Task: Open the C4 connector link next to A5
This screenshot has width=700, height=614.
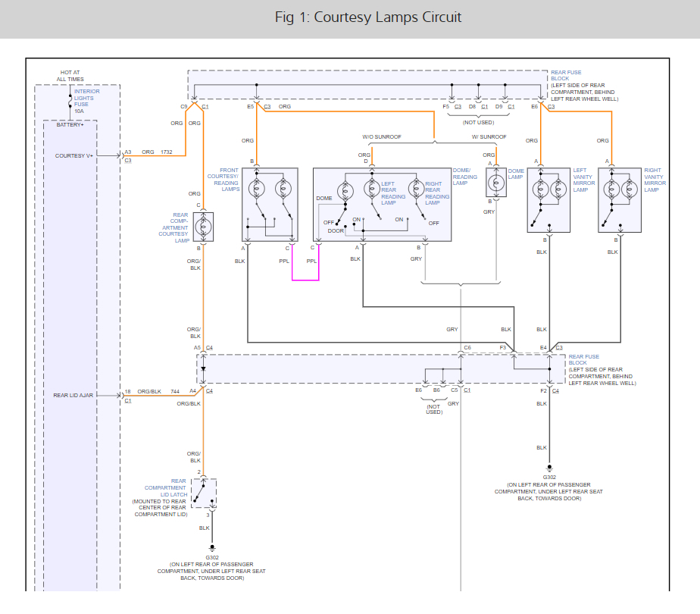Action: [209, 348]
